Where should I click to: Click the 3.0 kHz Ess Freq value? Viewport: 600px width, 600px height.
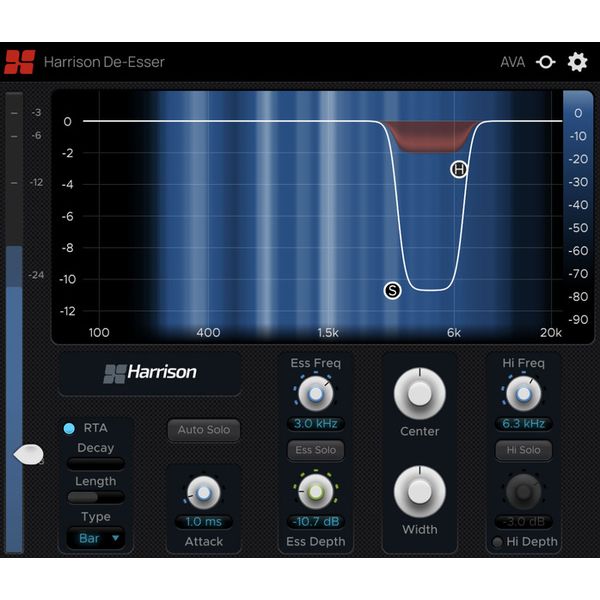pos(316,424)
